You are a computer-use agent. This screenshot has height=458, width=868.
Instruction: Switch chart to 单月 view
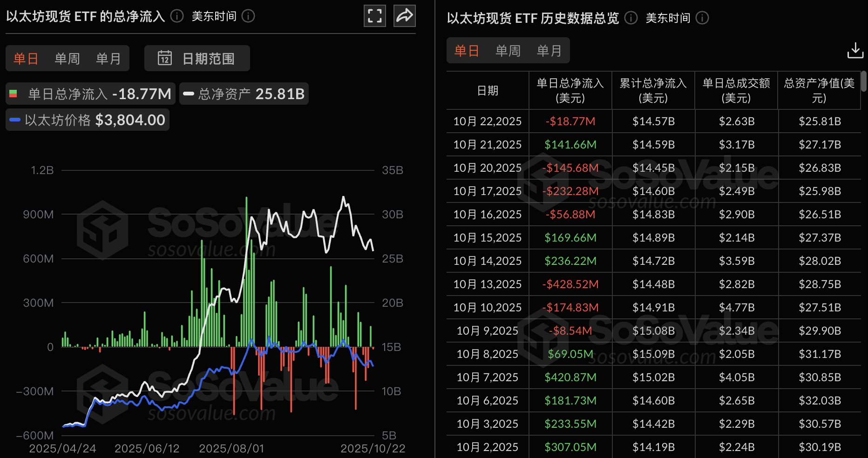coord(108,59)
